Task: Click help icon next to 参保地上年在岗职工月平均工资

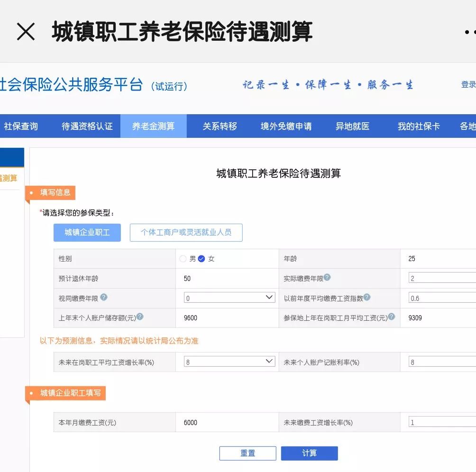Action: pos(391,317)
